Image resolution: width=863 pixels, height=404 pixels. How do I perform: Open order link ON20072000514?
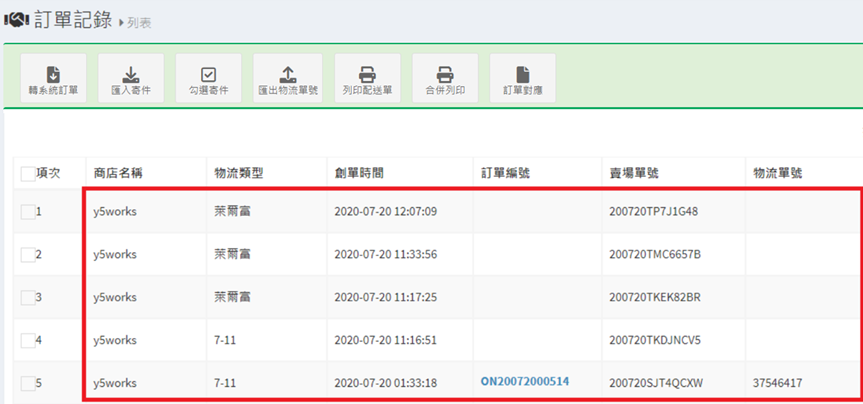tap(525, 381)
